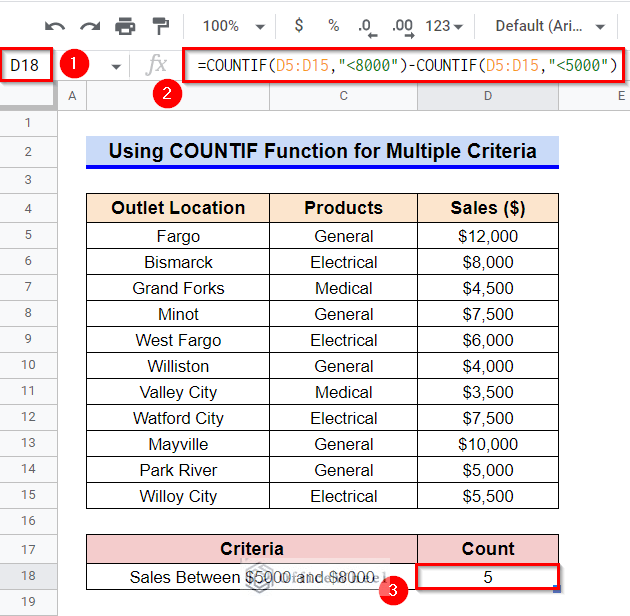Screen dimensions: 630x616
Task: Apply percent format icon
Action: coord(333,26)
